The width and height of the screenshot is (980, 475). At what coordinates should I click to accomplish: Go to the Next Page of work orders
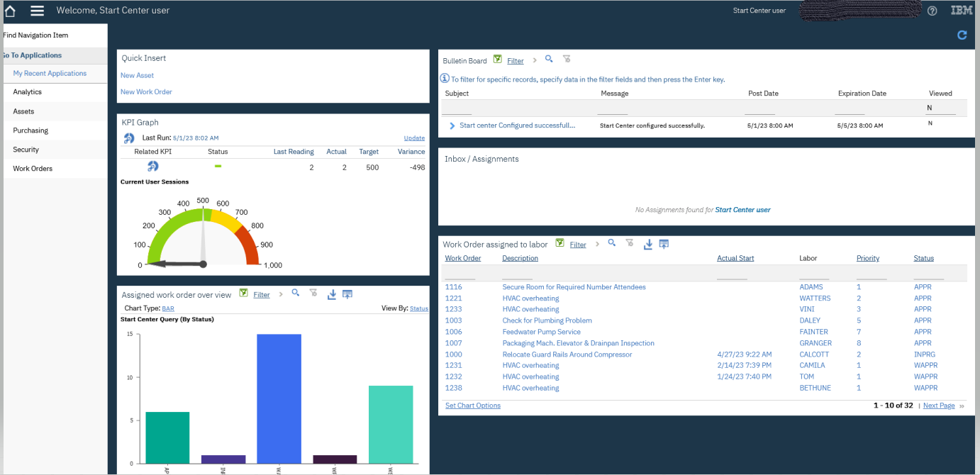938,405
